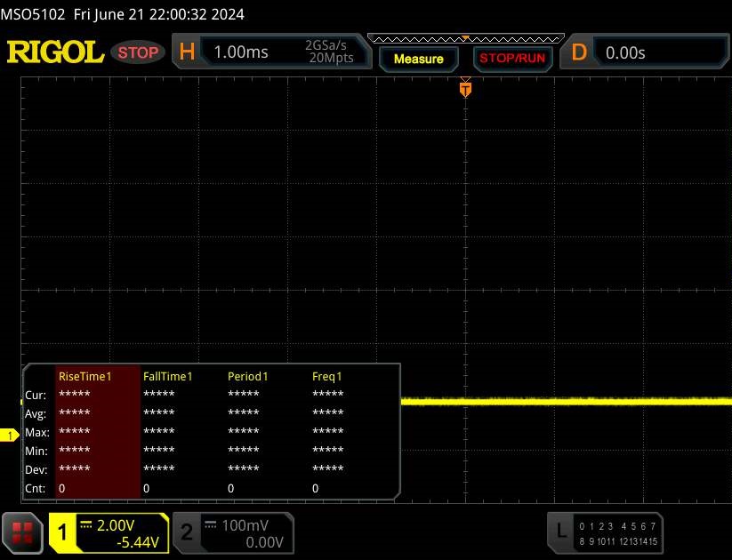Click the red STOP status badge

pyautogui.click(x=138, y=52)
